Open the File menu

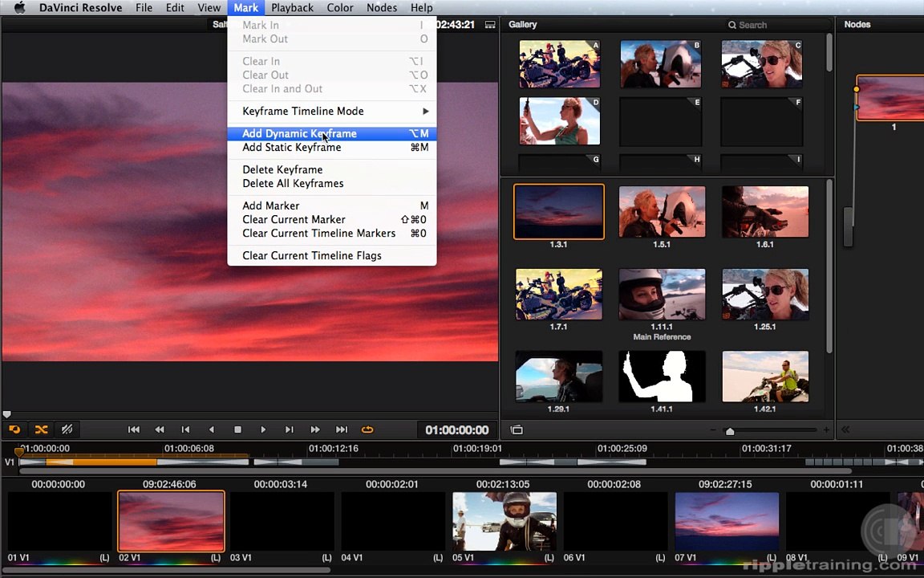pyautogui.click(x=144, y=8)
